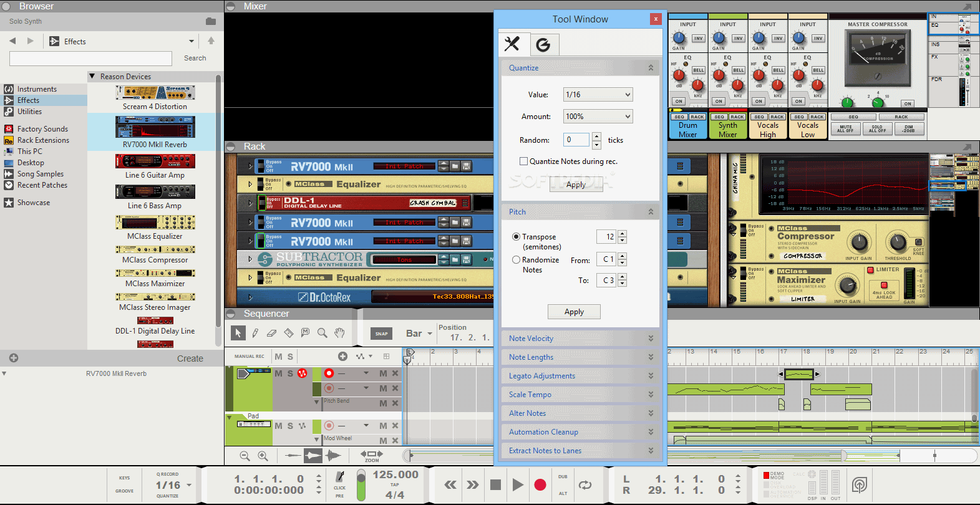Collapse the Reason Devices list
The height and width of the screenshot is (505, 980).
92,77
